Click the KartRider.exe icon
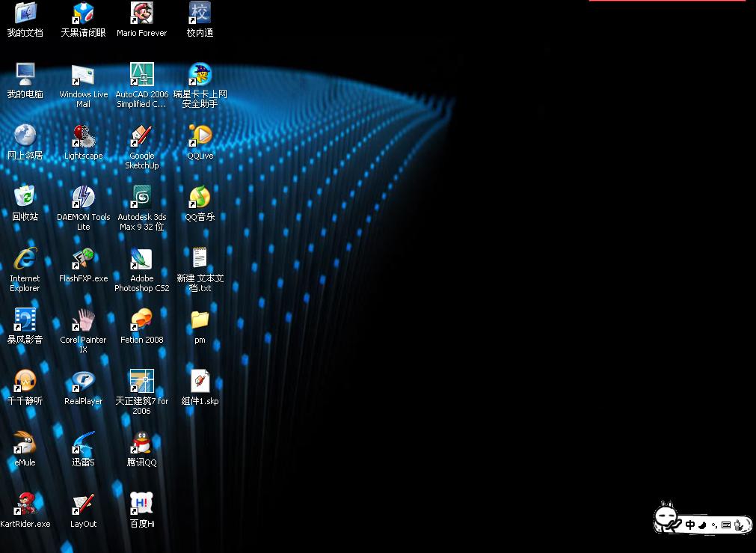This screenshot has height=553, width=756. pos(25,505)
